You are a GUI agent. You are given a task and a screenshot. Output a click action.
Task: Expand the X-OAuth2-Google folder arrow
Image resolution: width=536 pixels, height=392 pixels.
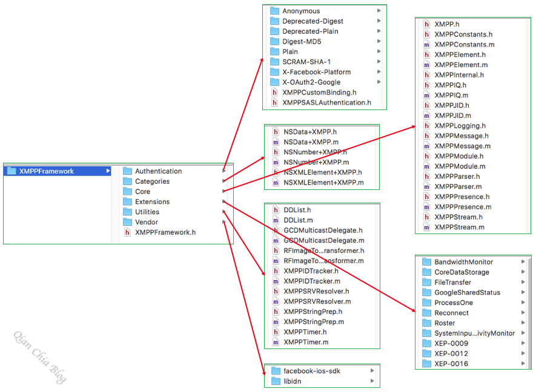tap(379, 82)
